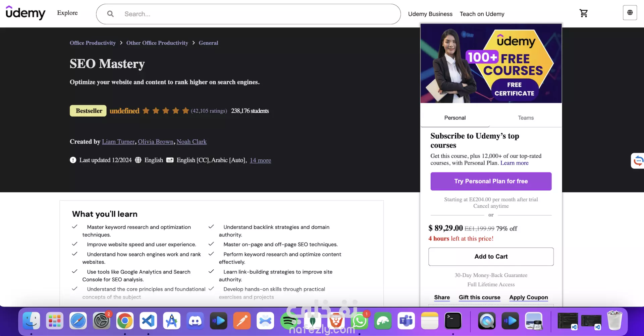
Task: Open the floating chat support widget
Action: tap(638, 161)
